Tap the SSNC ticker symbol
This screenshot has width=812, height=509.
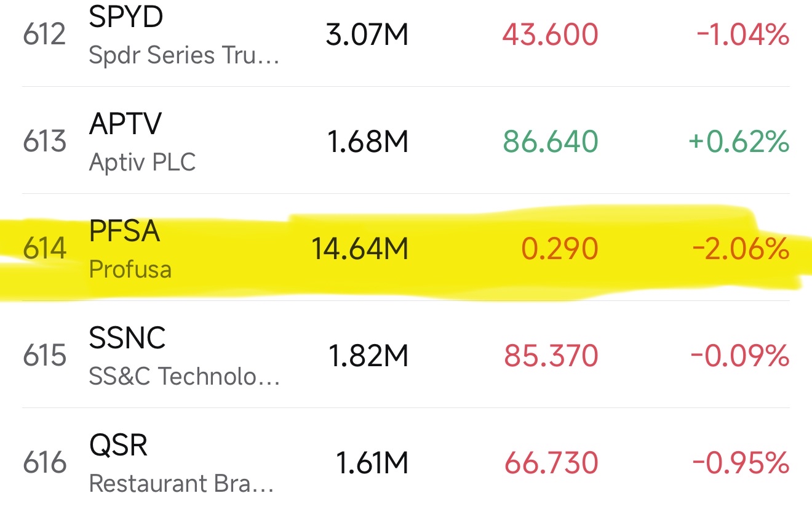pyautogui.click(x=127, y=338)
